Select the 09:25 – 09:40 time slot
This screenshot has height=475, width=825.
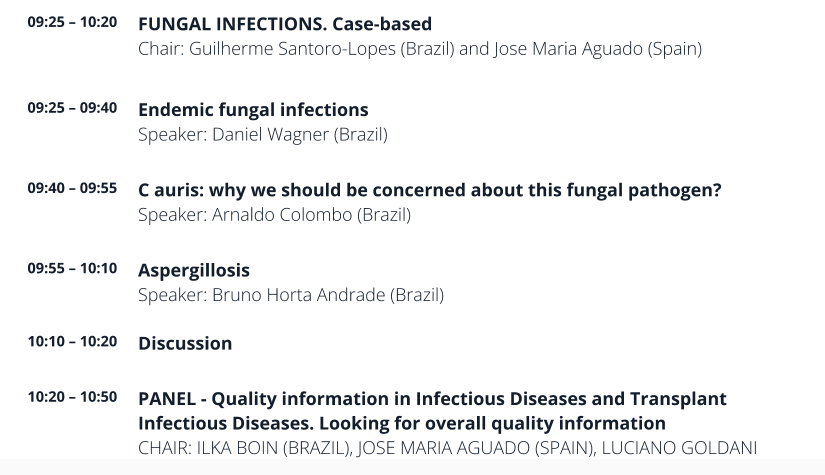coord(72,108)
